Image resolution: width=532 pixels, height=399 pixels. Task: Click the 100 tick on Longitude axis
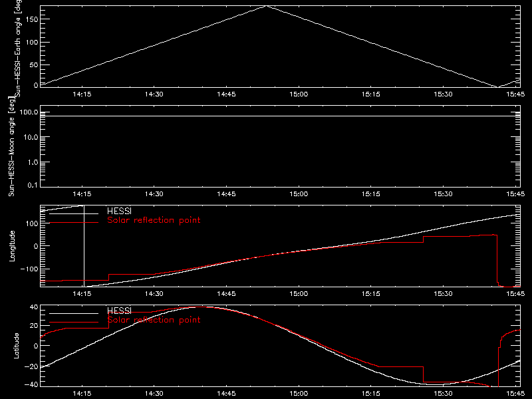pyautogui.click(x=32, y=223)
